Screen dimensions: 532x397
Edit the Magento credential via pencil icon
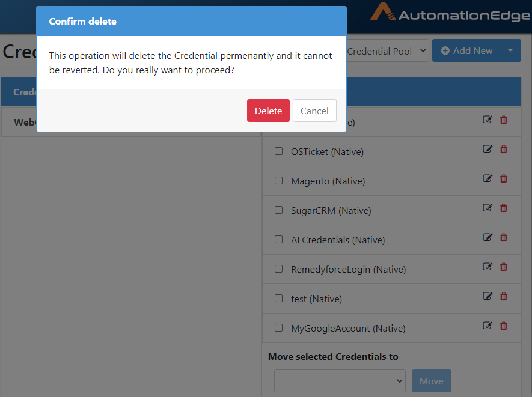[488, 178]
